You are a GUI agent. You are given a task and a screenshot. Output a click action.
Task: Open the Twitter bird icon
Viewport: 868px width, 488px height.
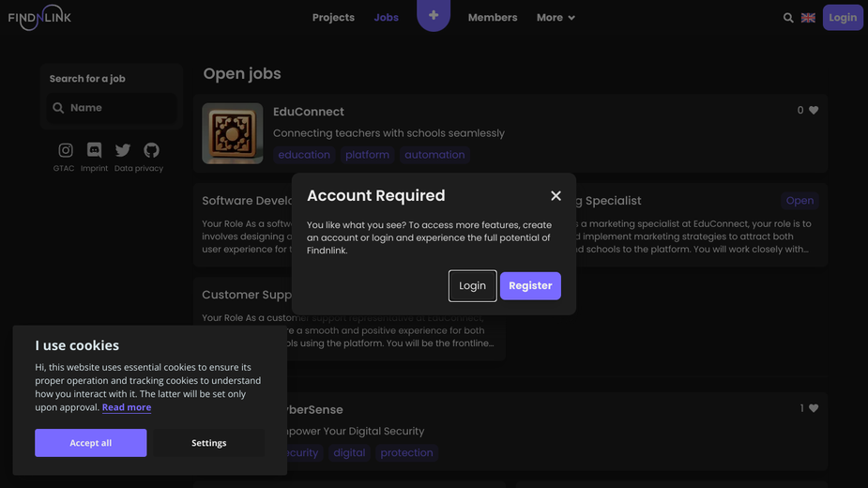click(x=123, y=150)
